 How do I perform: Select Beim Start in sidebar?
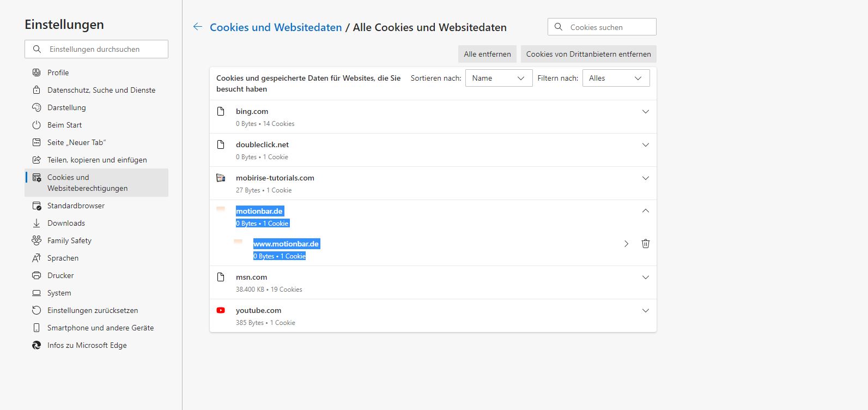tap(96, 125)
